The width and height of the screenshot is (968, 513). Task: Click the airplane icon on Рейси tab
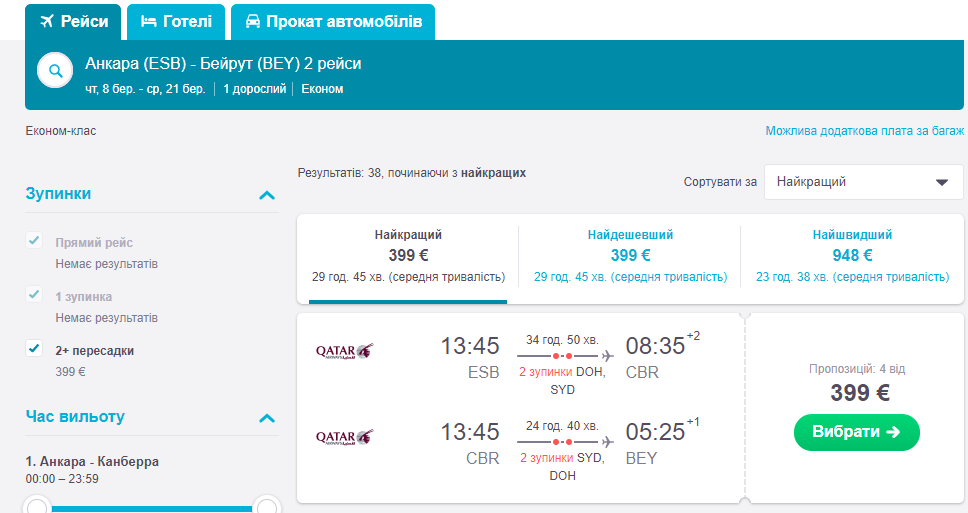point(46,21)
